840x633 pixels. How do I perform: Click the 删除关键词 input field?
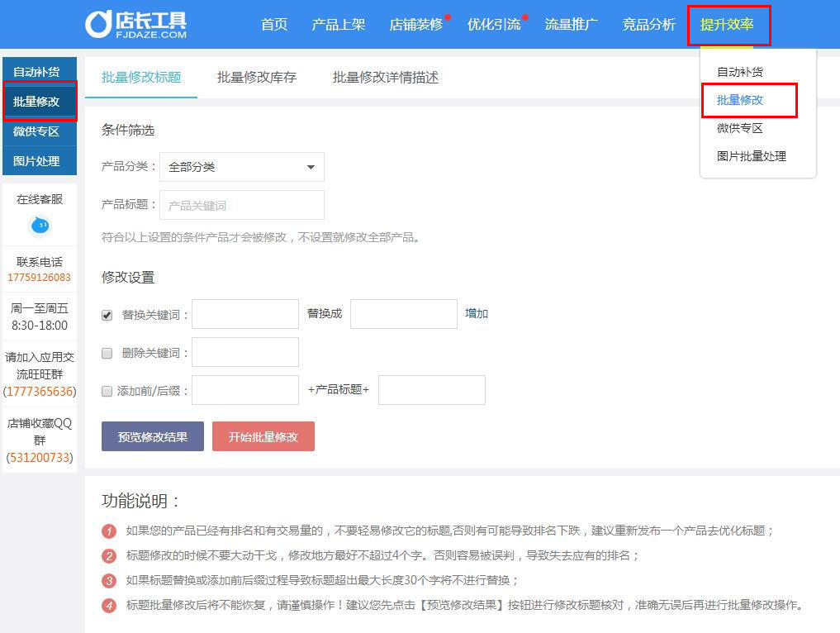pos(245,352)
